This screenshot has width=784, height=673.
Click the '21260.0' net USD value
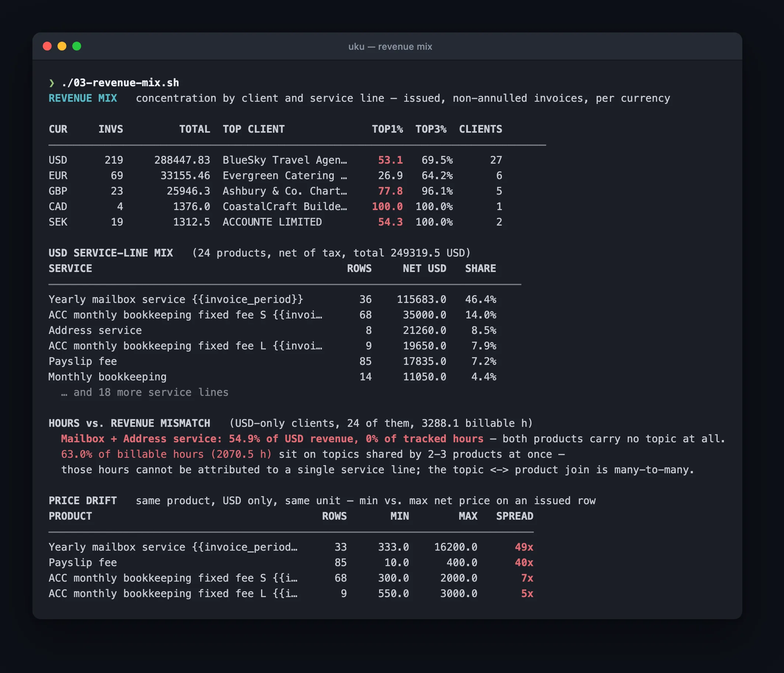pos(424,331)
